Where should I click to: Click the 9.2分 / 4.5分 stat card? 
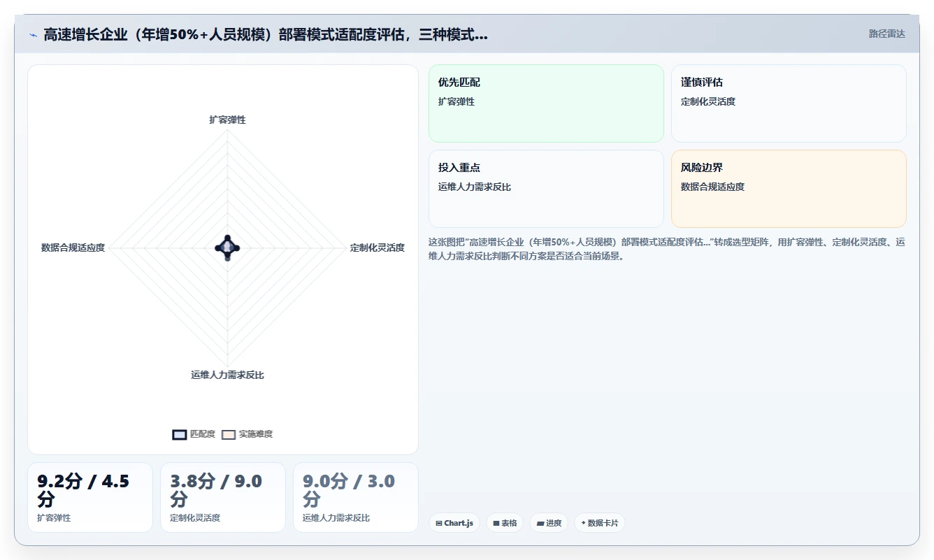(x=90, y=497)
